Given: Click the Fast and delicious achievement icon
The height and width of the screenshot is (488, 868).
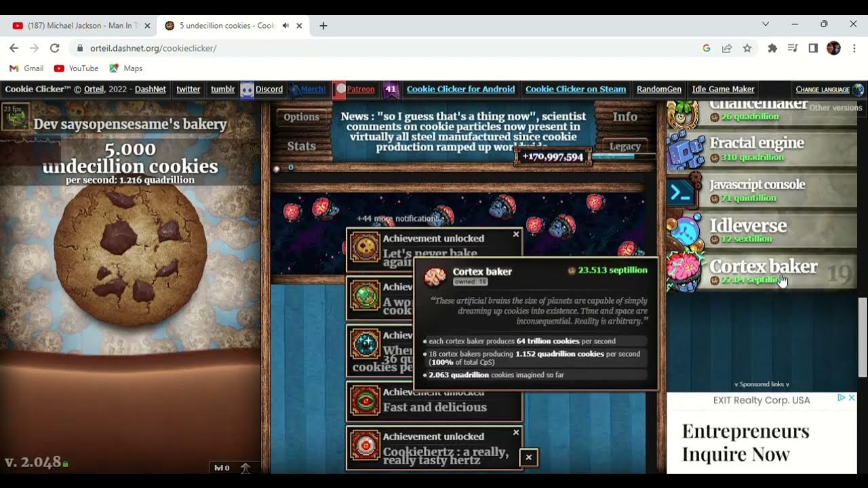Looking at the screenshot, I should tap(365, 401).
